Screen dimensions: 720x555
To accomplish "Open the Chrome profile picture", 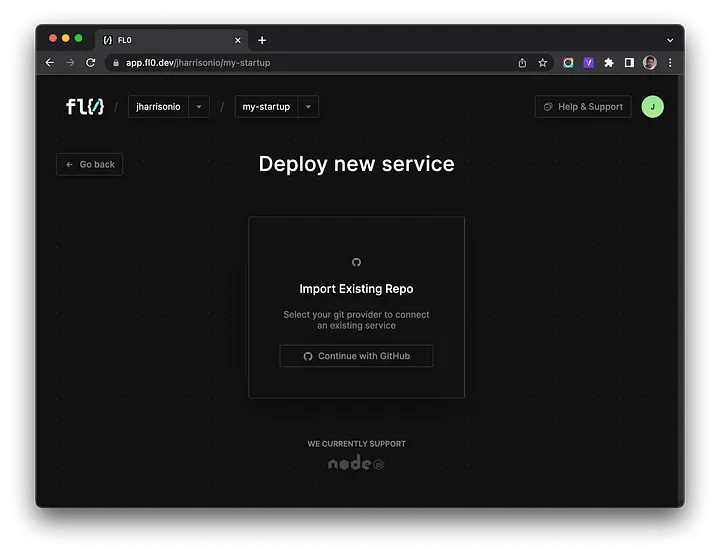I will pos(650,62).
